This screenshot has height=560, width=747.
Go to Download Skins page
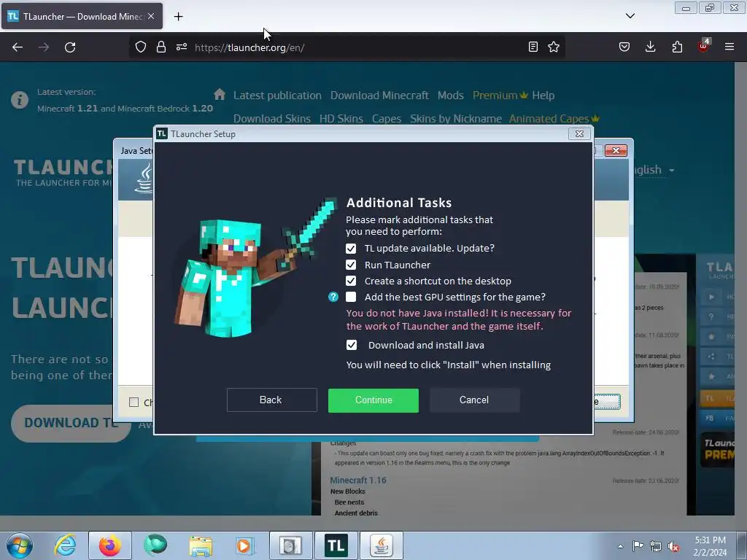click(272, 119)
